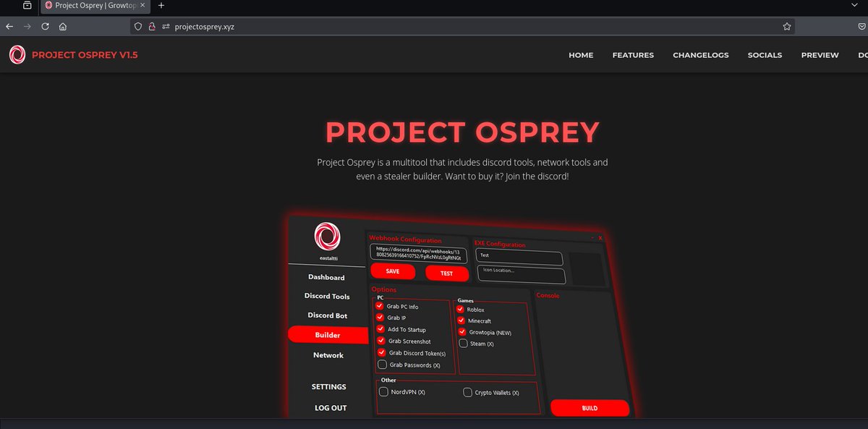This screenshot has width=868, height=429.
Task: Click LOG OUT in the preview sidebar
Action: point(331,408)
